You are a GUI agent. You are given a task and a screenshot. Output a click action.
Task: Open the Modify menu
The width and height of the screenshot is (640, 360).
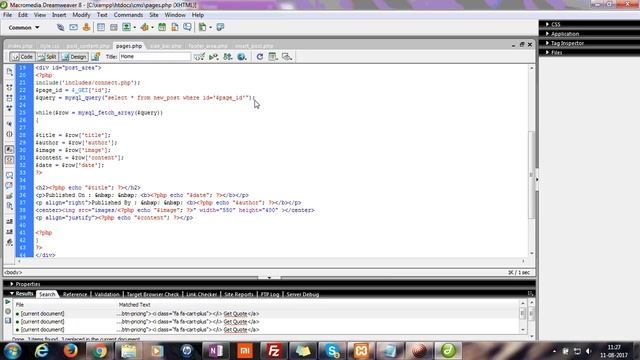click(x=81, y=15)
